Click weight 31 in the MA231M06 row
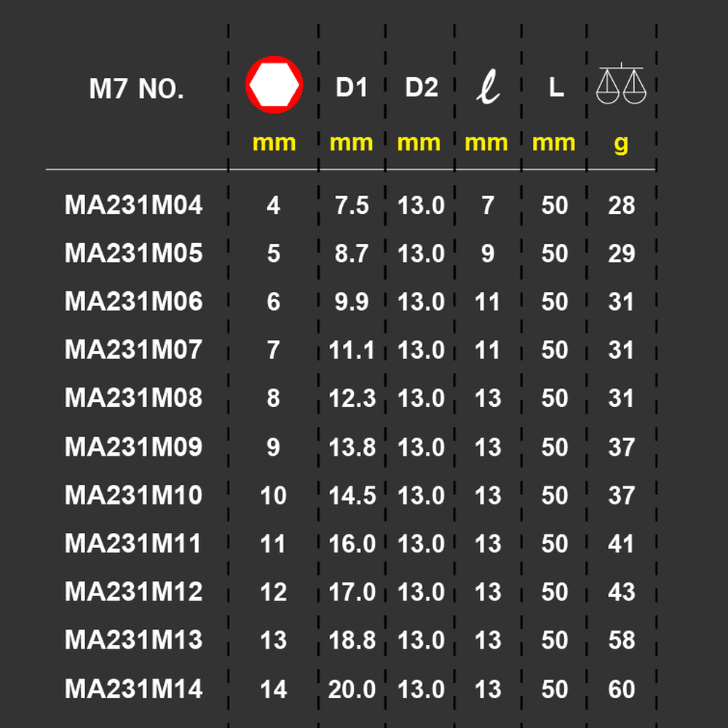This screenshot has height=728, width=728. pyautogui.click(x=621, y=302)
